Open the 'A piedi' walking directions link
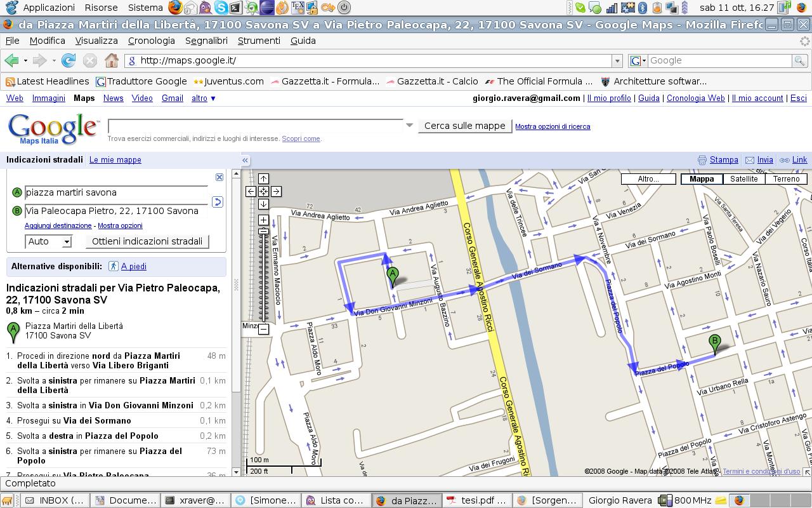 [x=133, y=267]
